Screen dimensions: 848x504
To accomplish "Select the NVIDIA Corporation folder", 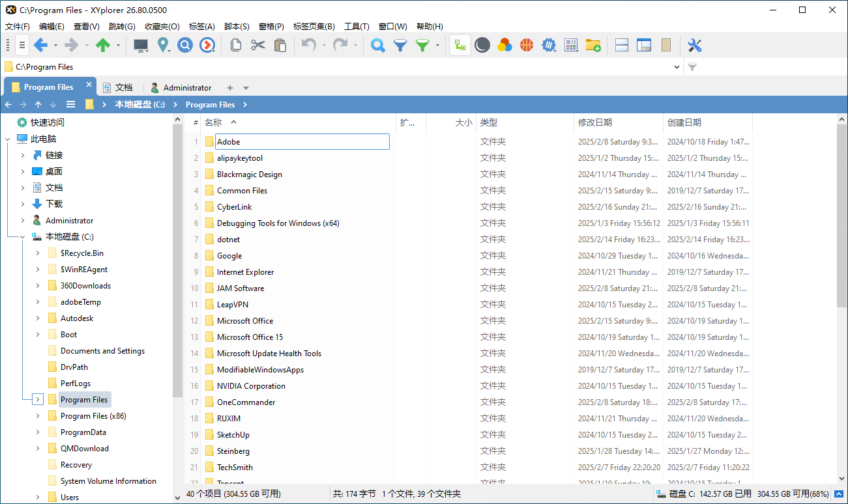I will 251,386.
